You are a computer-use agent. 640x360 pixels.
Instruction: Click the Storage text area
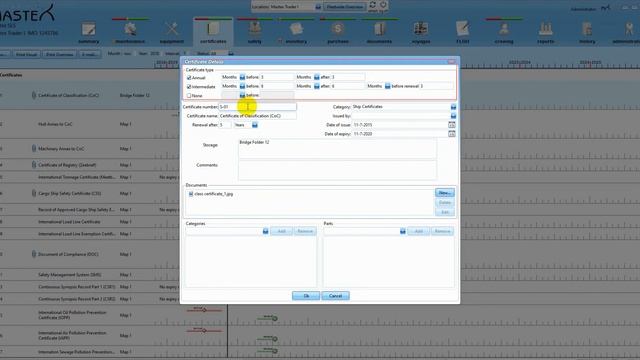click(337, 149)
